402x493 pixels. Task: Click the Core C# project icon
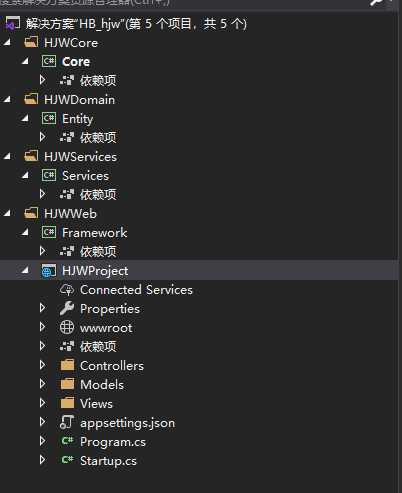(49, 61)
